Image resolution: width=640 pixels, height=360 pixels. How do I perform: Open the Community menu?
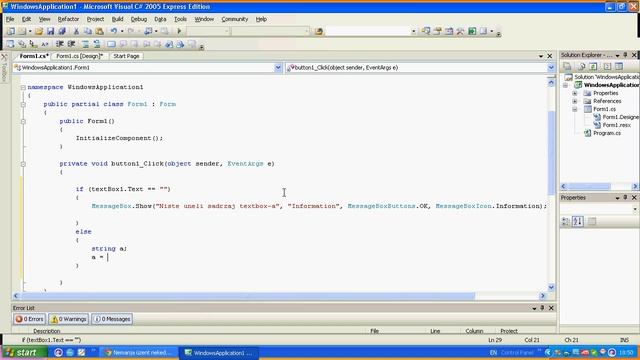click(235, 19)
